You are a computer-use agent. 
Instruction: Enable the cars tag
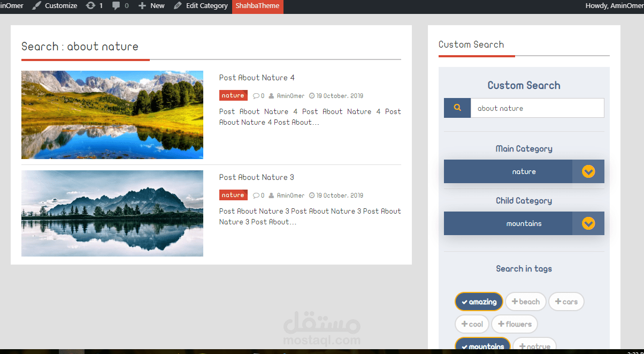(x=566, y=302)
